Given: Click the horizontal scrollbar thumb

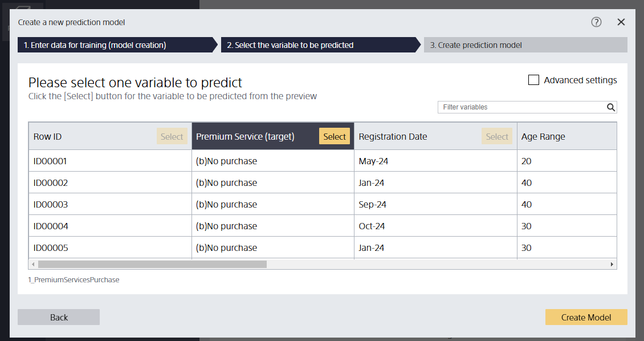Looking at the screenshot, I should click(x=152, y=265).
